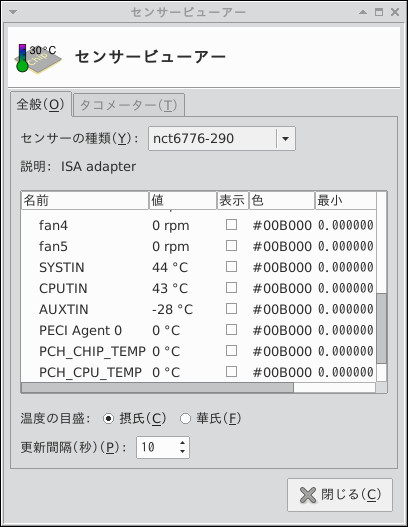
Task: Click the vertical scrollbar thumb of sensor list
Action: click(381, 328)
